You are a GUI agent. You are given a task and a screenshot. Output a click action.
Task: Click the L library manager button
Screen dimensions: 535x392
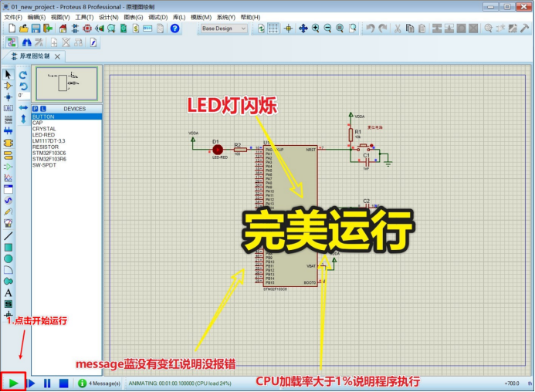click(43, 109)
